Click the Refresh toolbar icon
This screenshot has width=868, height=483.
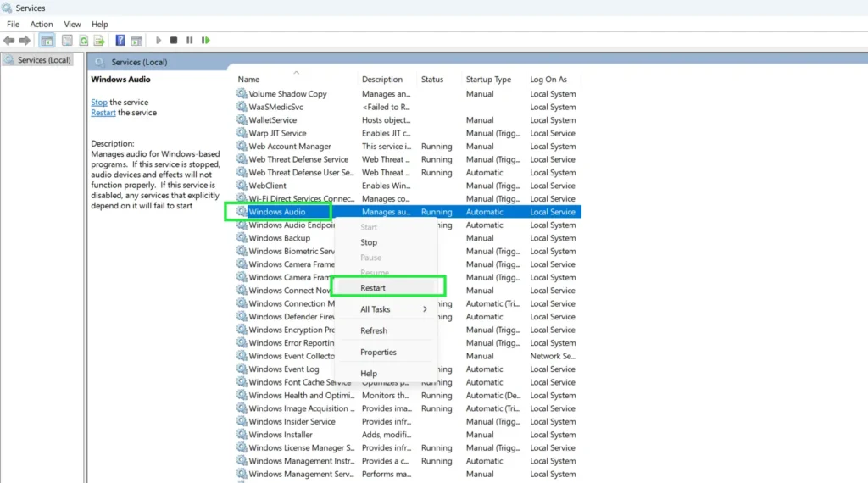pyautogui.click(x=84, y=41)
